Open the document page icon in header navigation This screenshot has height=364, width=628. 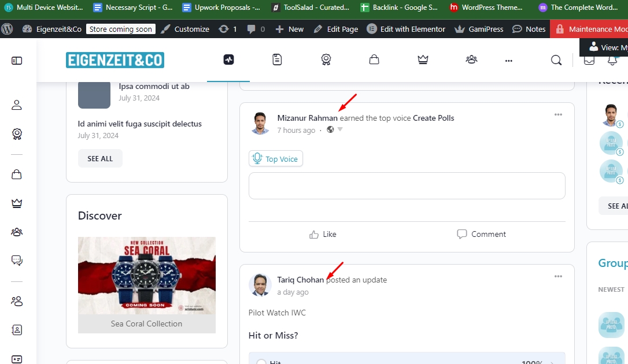(277, 60)
